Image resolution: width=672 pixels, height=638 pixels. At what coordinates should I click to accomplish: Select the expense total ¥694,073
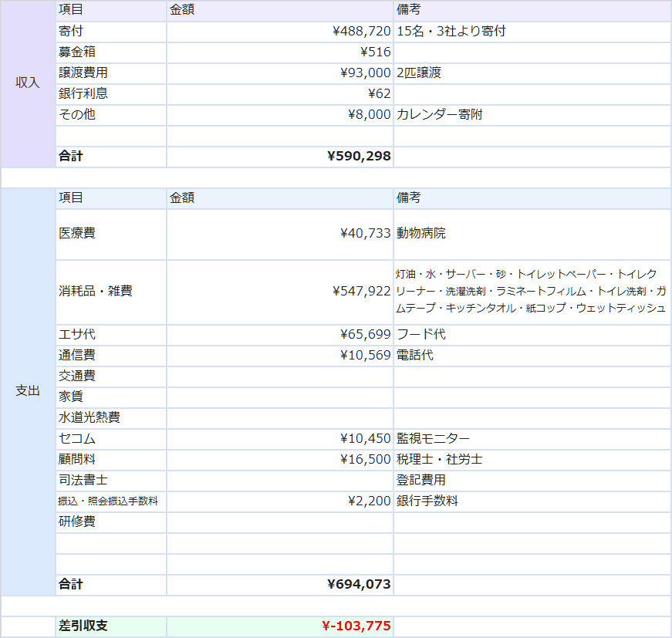click(359, 585)
